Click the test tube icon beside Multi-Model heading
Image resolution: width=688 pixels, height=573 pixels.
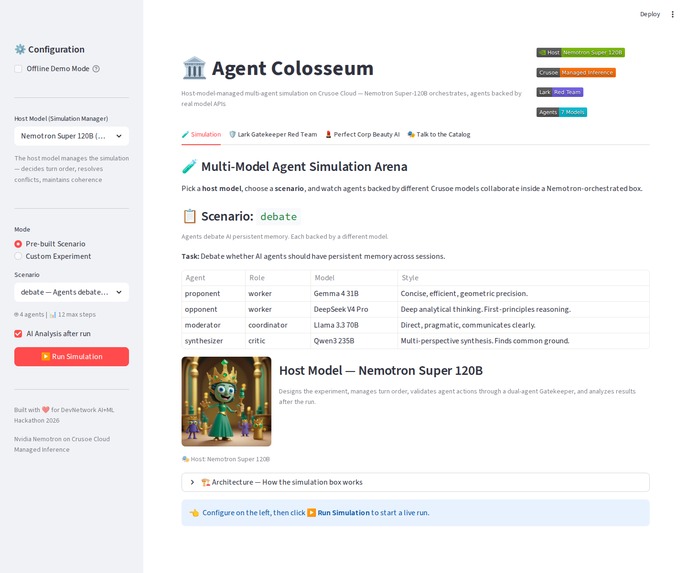pyautogui.click(x=189, y=167)
